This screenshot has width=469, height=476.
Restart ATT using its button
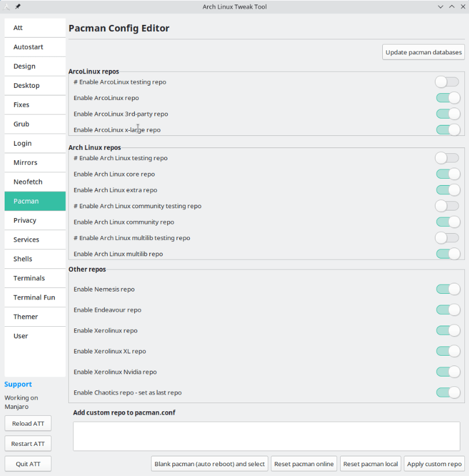(x=28, y=444)
